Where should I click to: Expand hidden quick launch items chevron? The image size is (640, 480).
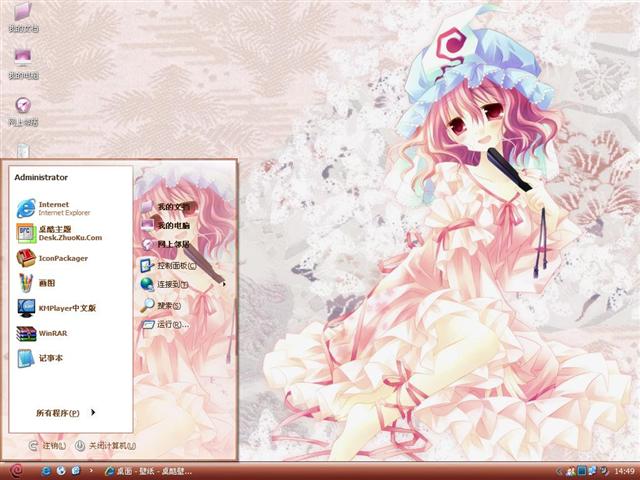click(x=91, y=471)
